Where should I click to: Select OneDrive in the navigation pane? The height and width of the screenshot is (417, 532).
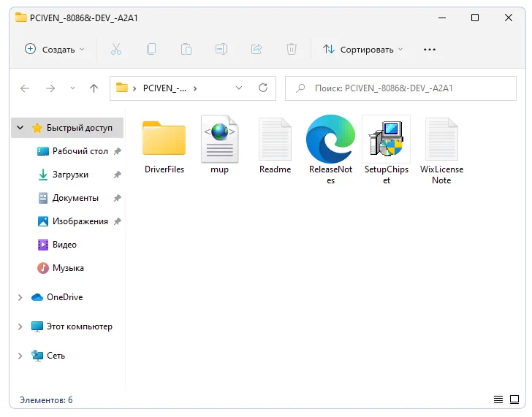coord(64,297)
